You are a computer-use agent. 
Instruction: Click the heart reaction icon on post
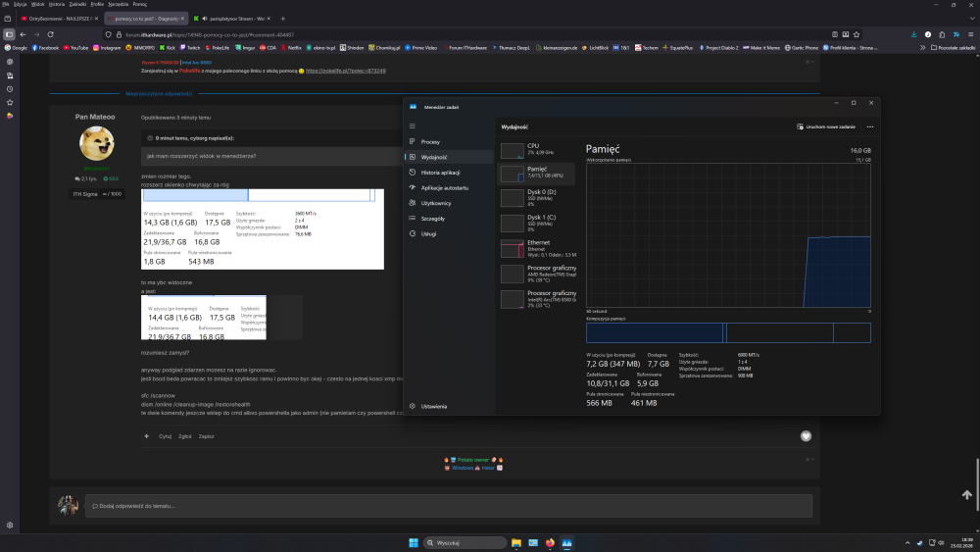pyautogui.click(x=806, y=435)
